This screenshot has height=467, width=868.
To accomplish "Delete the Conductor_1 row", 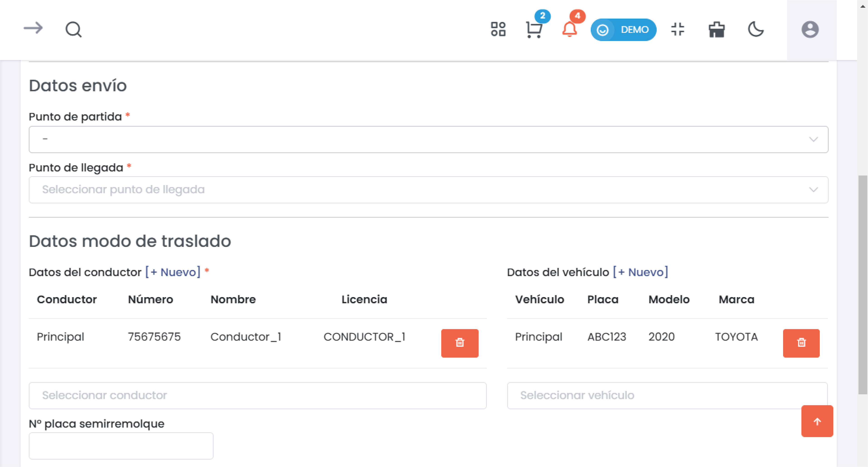I will point(460,343).
